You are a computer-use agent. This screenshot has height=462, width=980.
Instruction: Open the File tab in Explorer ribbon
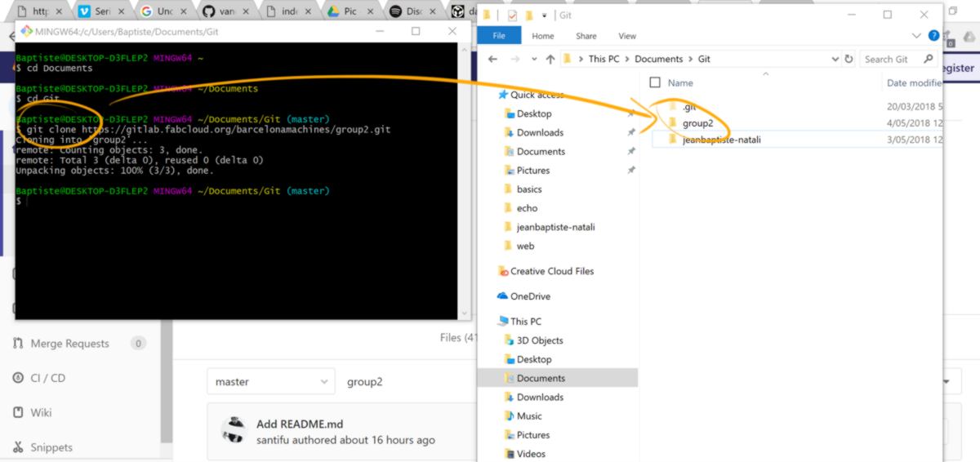click(498, 36)
